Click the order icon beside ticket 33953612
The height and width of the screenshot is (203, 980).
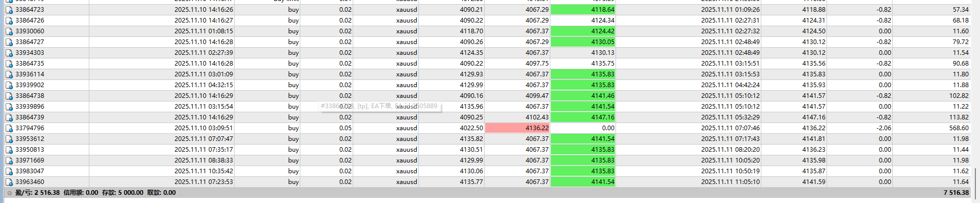tap(9, 139)
